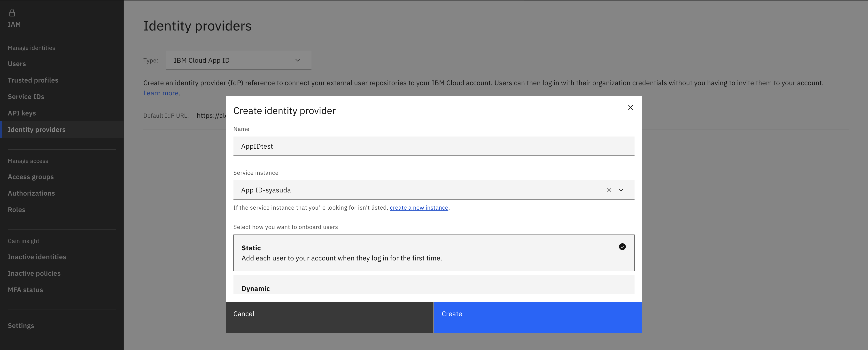Go to MFA status page

click(25, 290)
